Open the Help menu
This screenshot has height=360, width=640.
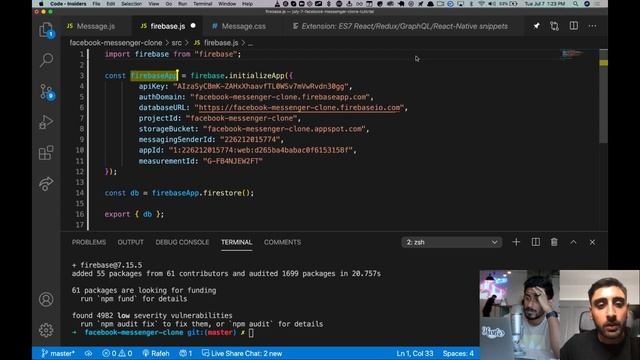[247, 4]
